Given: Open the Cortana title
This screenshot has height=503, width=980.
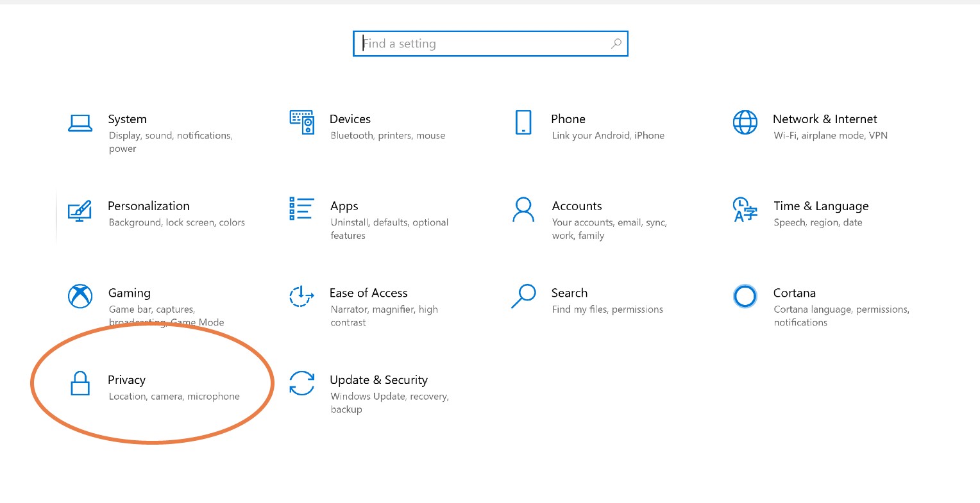Looking at the screenshot, I should tap(795, 293).
